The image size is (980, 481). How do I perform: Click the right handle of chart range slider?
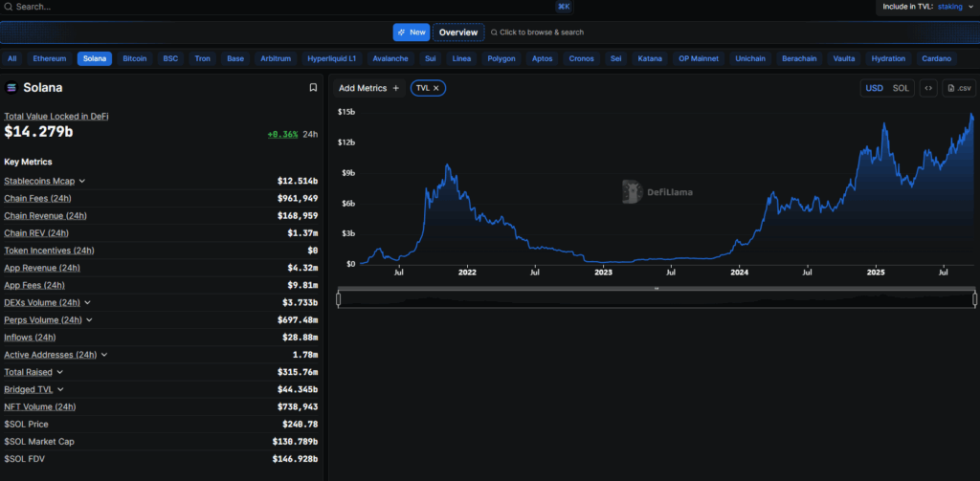(974, 299)
